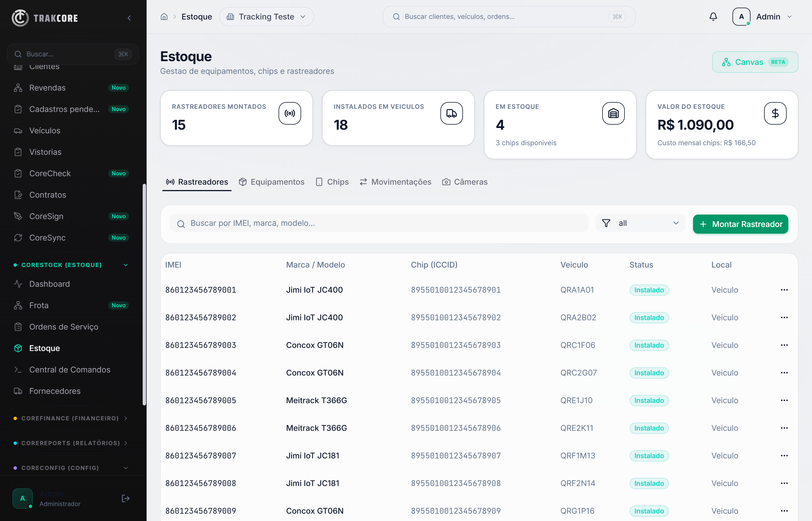The image size is (812, 521).
Task: Collapse the sidebar with the arrow icon
Action: point(129,18)
